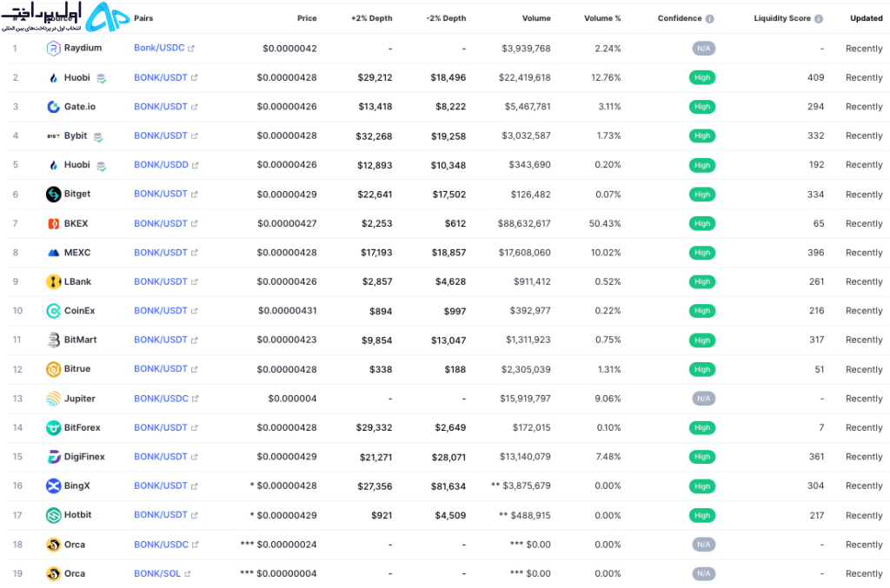Click the Pairs column header
The image size is (890, 588).
pyautogui.click(x=143, y=19)
